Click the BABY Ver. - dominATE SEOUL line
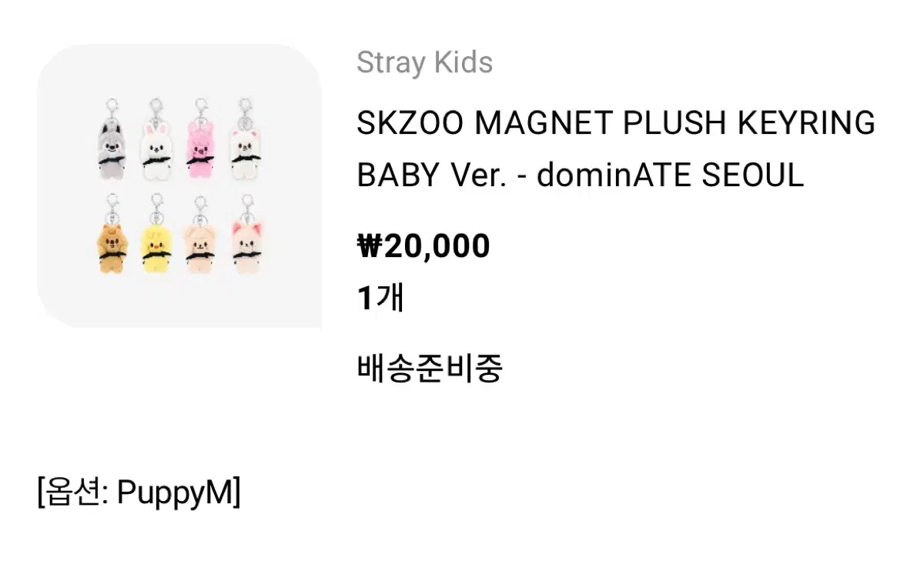 pyautogui.click(x=580, y=176)
